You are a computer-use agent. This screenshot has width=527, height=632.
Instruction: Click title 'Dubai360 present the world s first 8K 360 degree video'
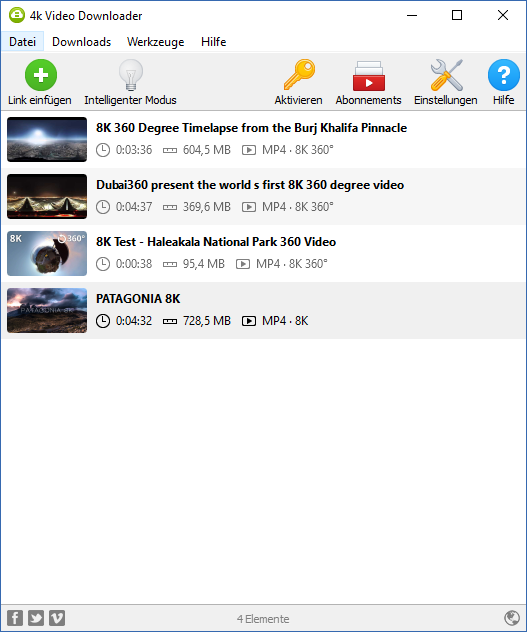pos(250,185)
